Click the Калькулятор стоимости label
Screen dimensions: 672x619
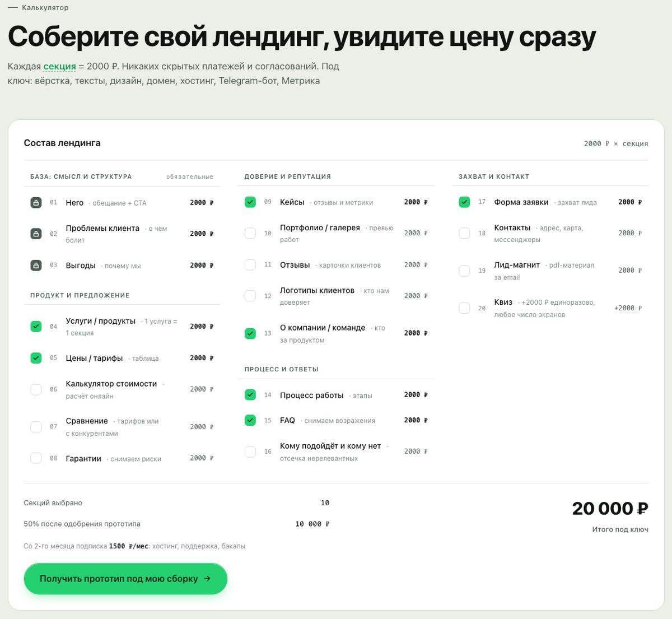pyautogui.click(x=111, y=384)
